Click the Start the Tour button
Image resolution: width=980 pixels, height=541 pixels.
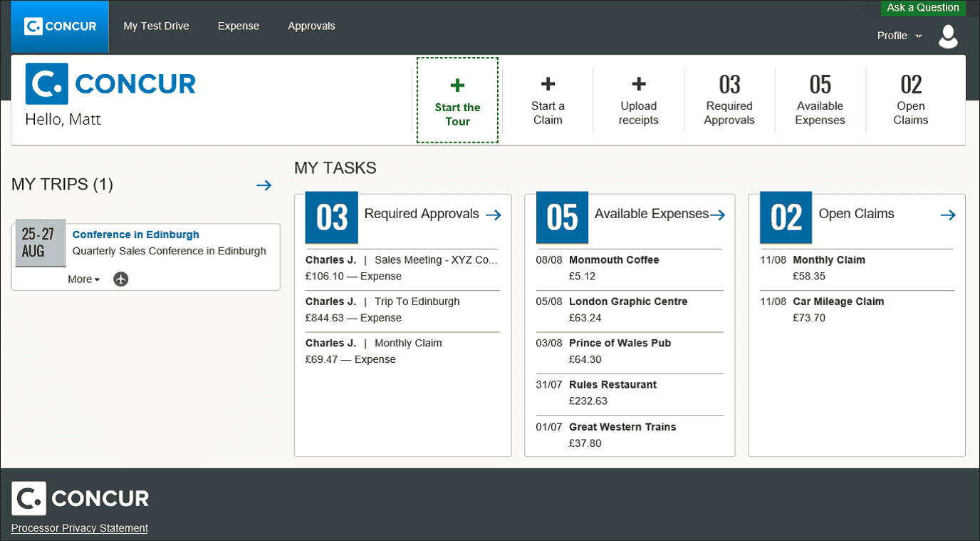point(457,101)
